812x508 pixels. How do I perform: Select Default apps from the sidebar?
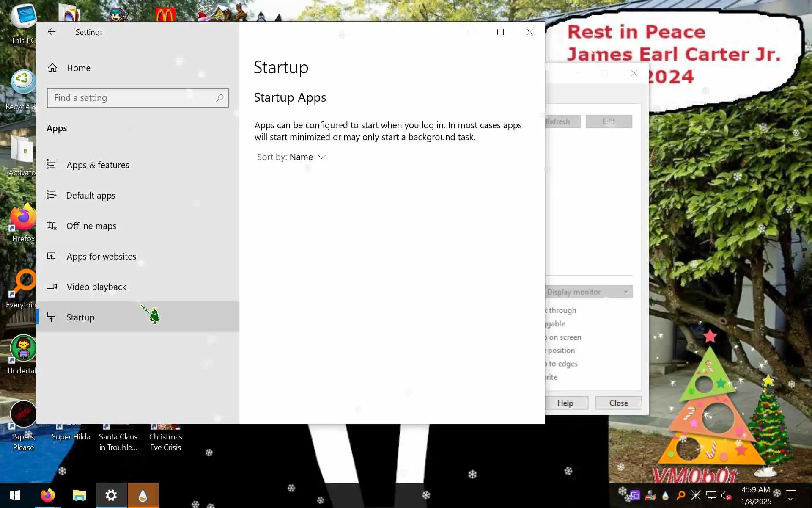[x=91, y=196]
